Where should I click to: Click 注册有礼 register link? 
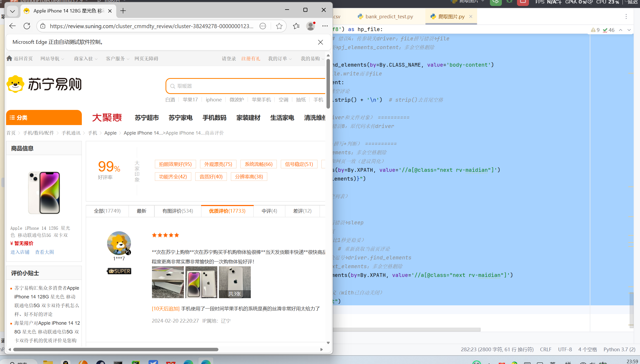coord(251,59)
